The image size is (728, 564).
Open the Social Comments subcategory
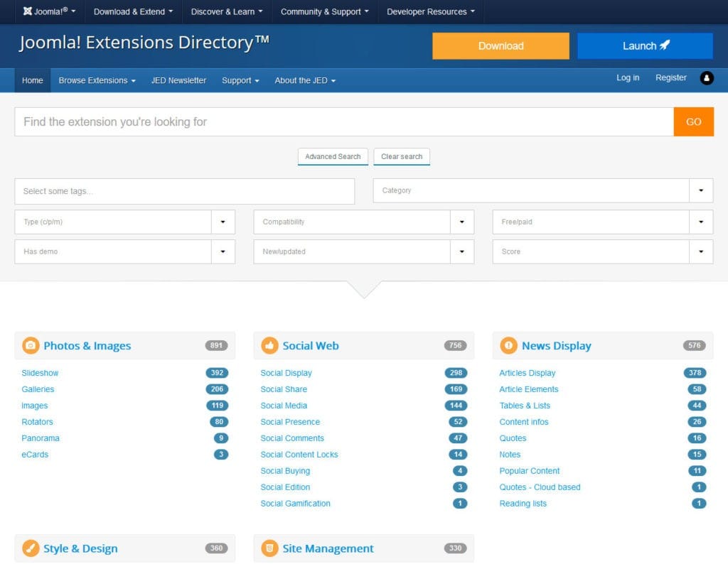(x=292, y=438)
